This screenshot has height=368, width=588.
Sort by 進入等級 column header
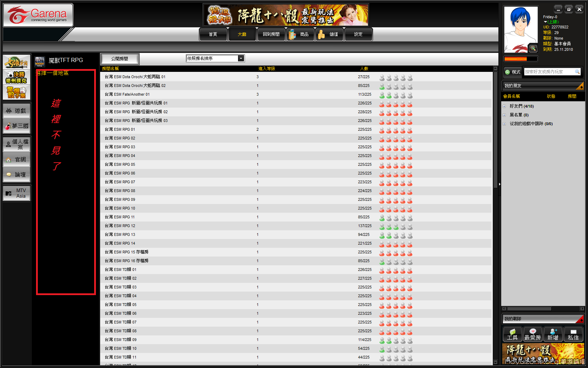pyautogui.click(x=267, y=69)
